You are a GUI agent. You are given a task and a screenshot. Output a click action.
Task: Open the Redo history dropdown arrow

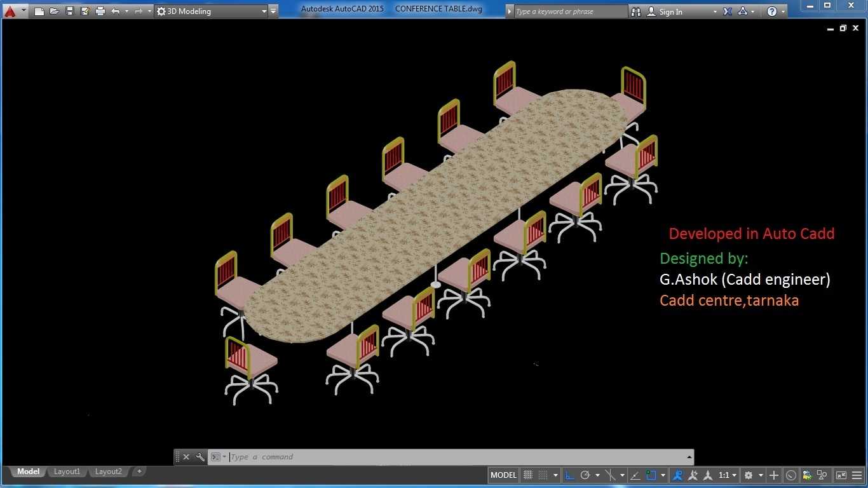tap(149, 11)
